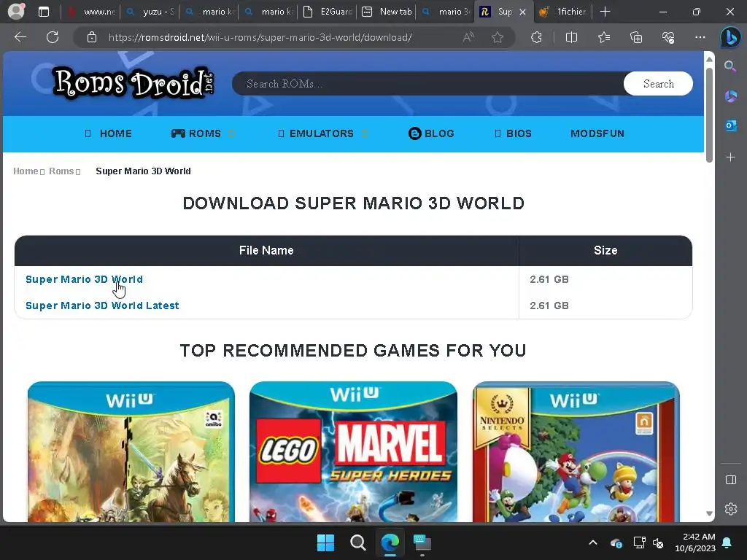Click the white Search button
Image resolution: width=747 pixels, height=560 pixels.
659,84
